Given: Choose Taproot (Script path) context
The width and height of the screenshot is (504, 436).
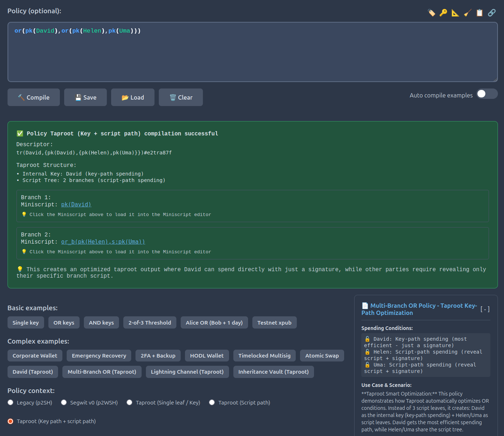Looking at the screenshot, I should coord(212,403).
